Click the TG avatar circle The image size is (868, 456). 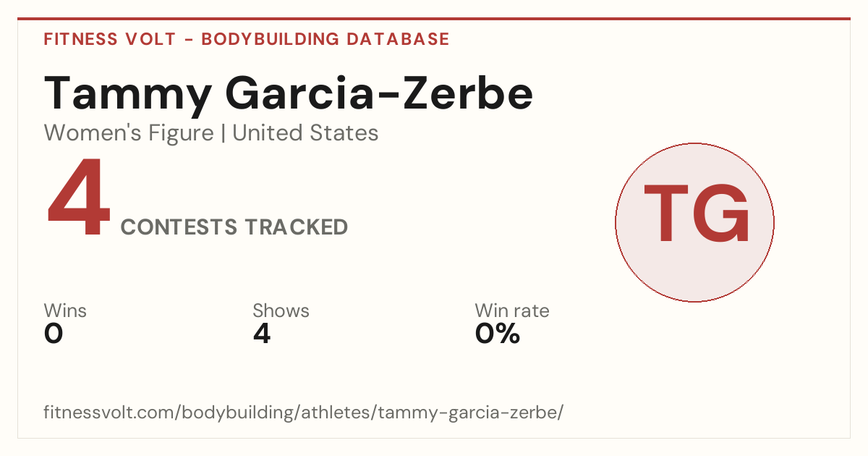click(694, 222)
